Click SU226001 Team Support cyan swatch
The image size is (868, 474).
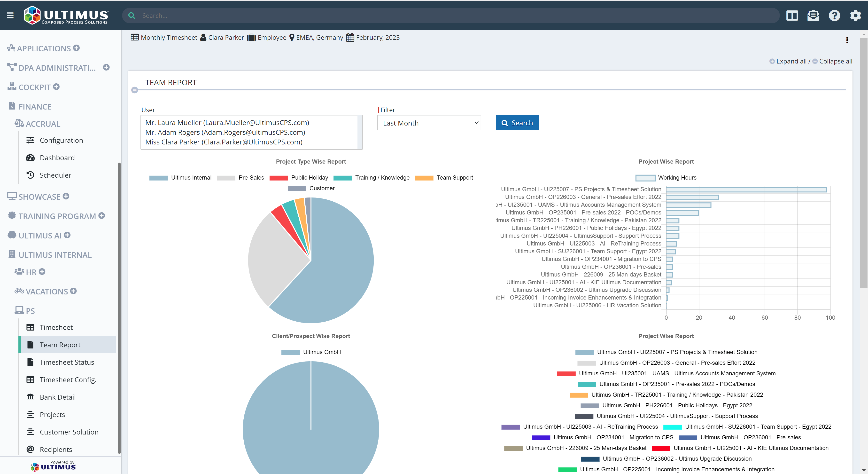(672, 427)
